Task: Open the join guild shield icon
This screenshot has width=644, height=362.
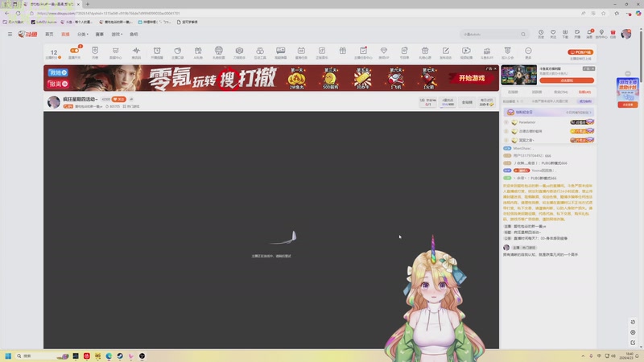Action: (x=508, y=52)
